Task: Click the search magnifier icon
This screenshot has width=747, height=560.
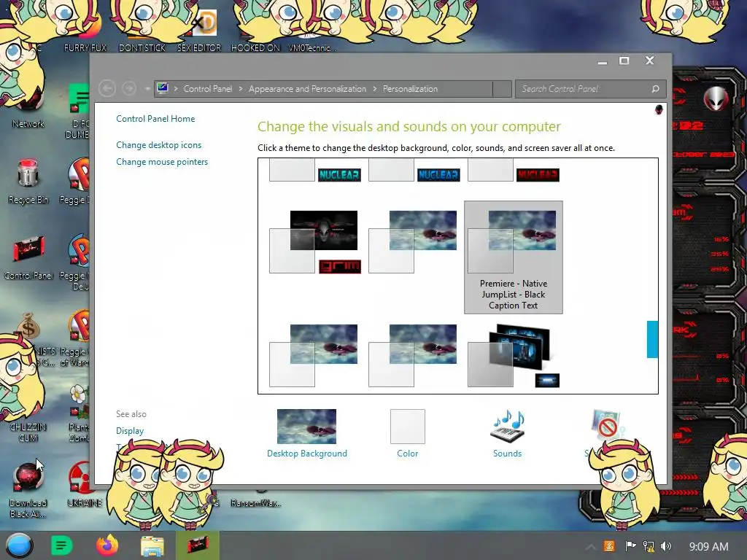Action: (656, 89)
